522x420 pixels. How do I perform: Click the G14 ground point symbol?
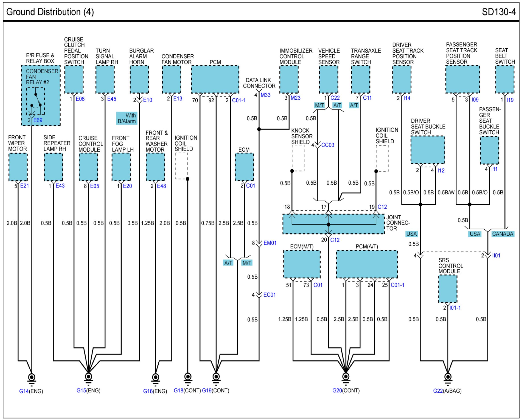32,377
